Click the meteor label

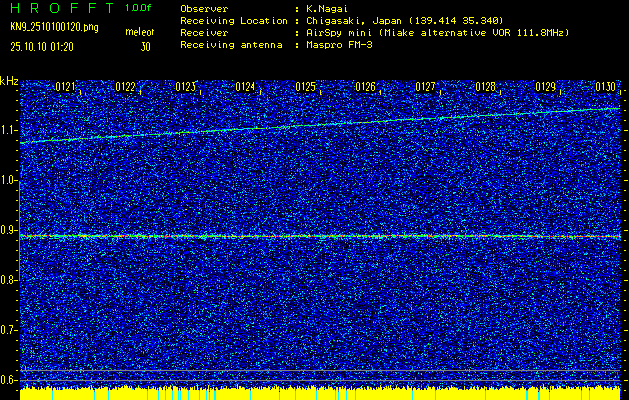click(139, 32)
